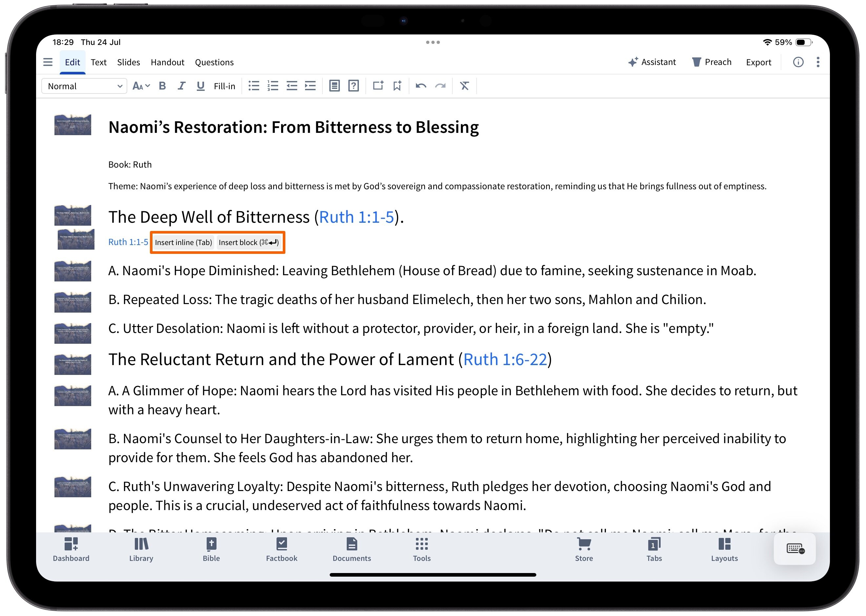Click the small Ruth 1:1-5 reference link
This screenshot has width=866, height=616.
click(128, 242)
